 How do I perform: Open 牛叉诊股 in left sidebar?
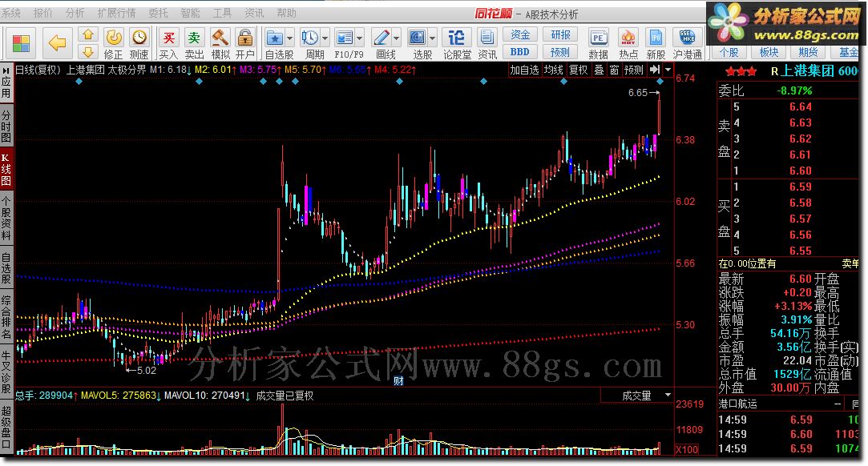pos(6,372)
